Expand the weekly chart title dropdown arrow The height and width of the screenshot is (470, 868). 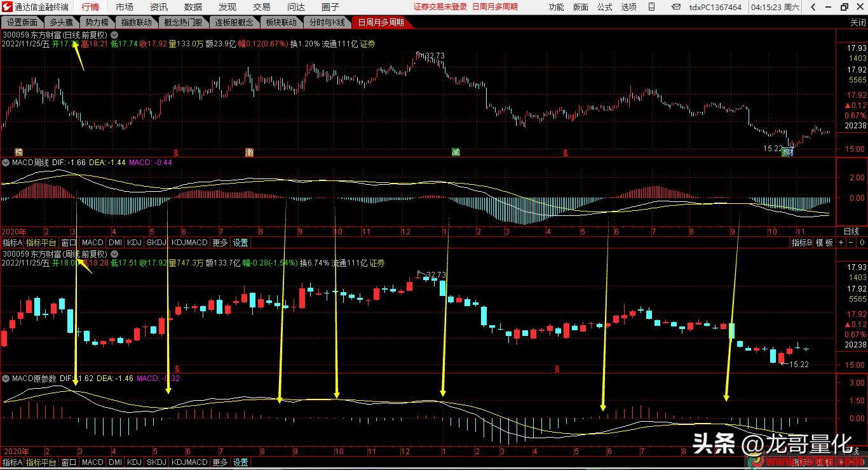click(x=114, y=253)
